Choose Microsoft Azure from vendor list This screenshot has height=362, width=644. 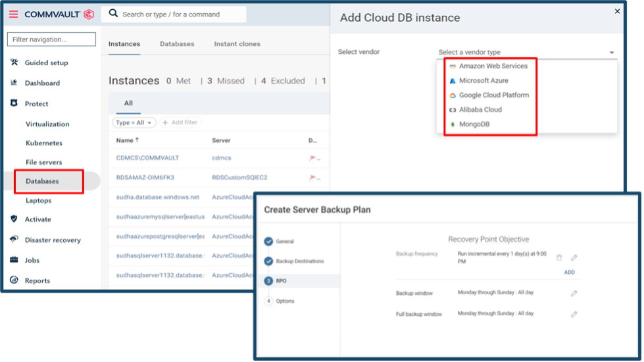483,80
